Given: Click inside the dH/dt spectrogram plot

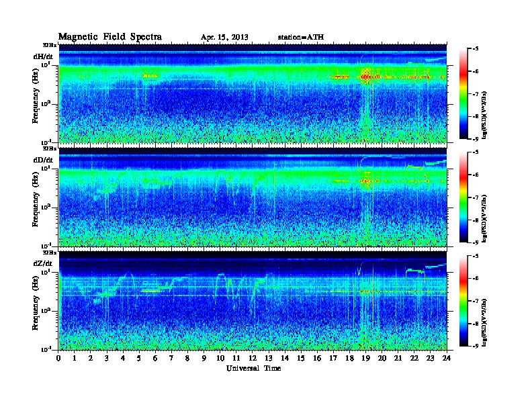Looking at the screenshot, I should 253,93.
